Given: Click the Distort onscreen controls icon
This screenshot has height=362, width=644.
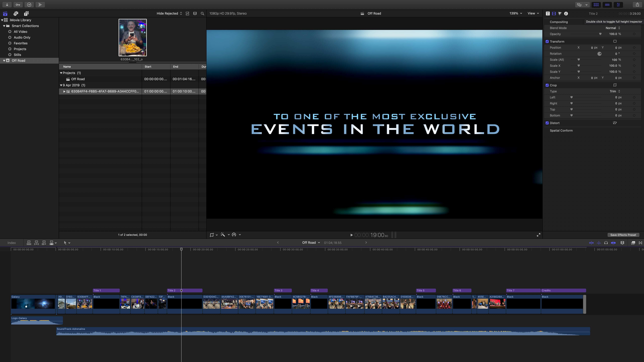Looking at the screenshot, I should (615, 123).
